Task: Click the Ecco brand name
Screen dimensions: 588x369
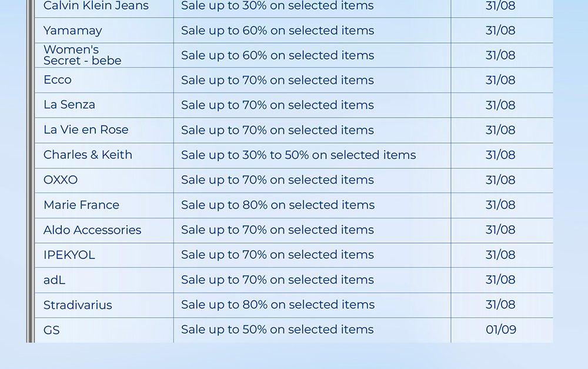Action: click(x=58, y=80)
